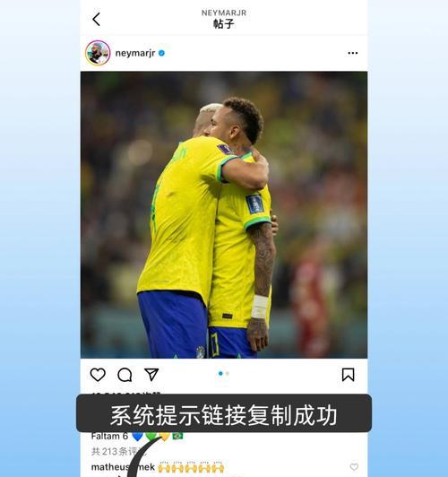Tap the blue heart emoji in caption
Screen dimensions: 448x477
click(x=138, y=437)
